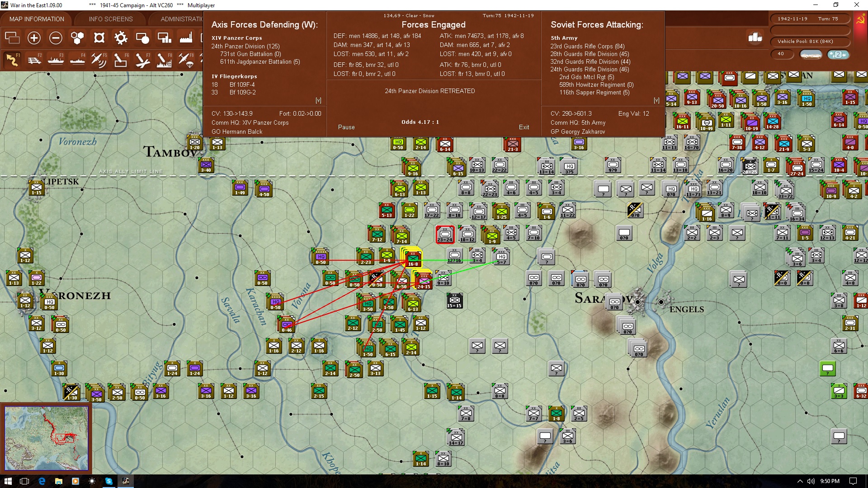The image size is (868, 488).
Task: Open the MAP INFORMATION tab
Action: [x=37, y=19]
